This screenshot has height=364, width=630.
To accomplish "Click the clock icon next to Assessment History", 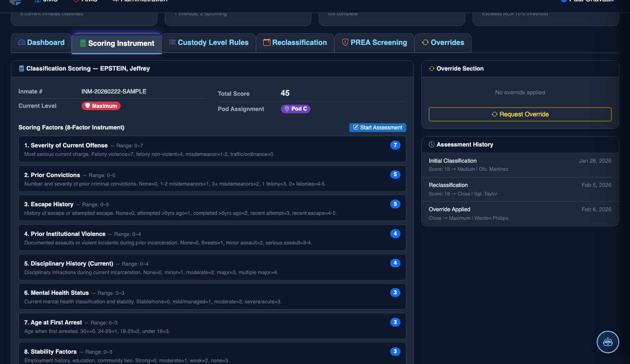I will [x=432, y=145].
